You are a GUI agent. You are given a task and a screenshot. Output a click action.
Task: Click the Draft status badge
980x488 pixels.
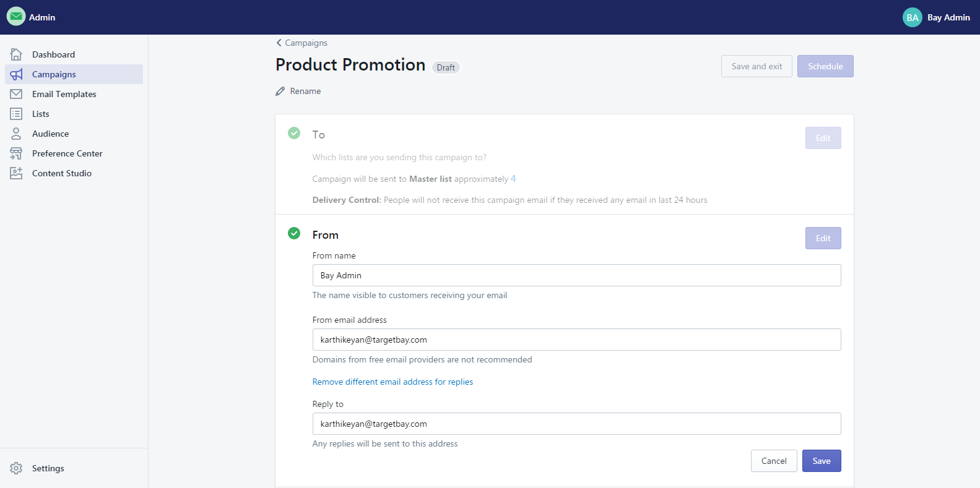coord(446,67)
